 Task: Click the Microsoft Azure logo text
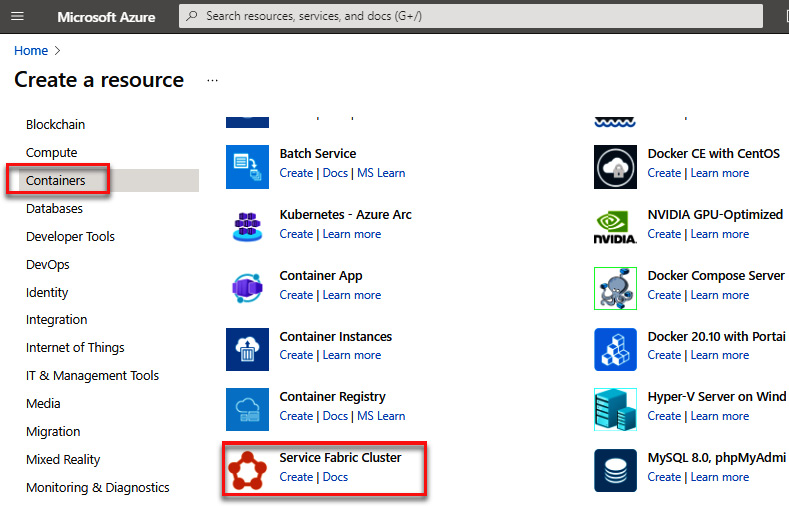pyautogui.click(x=106, y=17)
